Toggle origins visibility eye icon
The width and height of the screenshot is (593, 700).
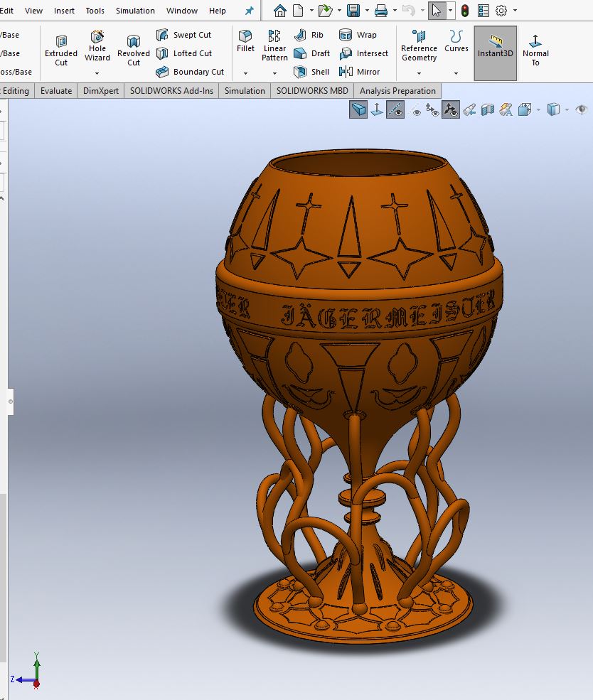432,110
